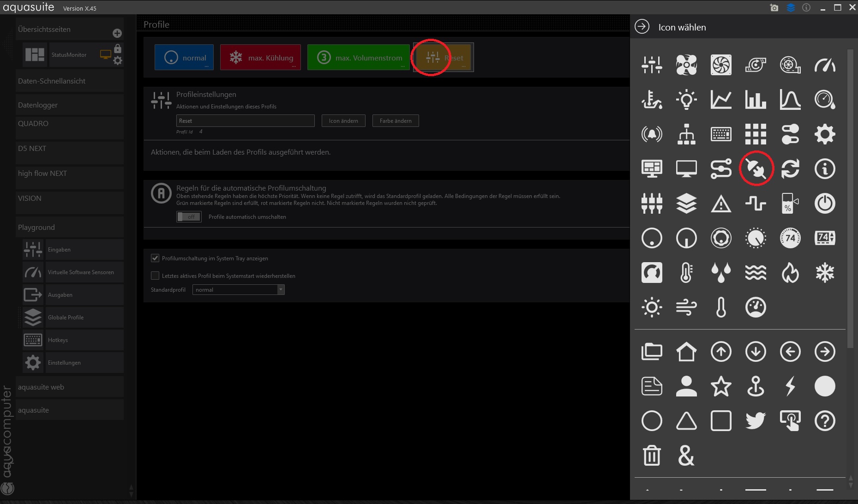Choose the flame icon
Screen dimensions: 858x504
point(790,273)
